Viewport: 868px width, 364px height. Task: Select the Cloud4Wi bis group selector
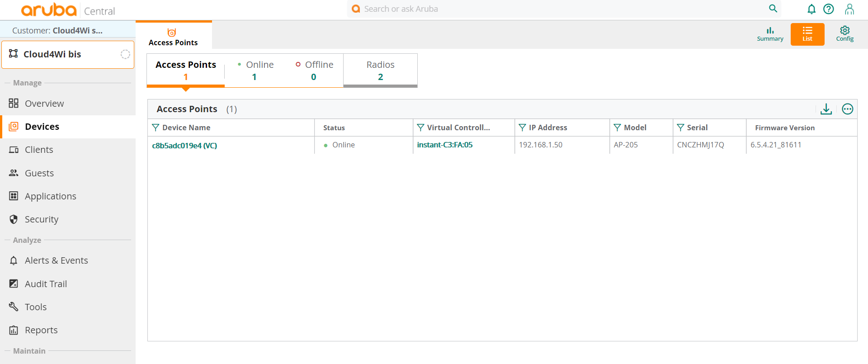click(68, 54)
